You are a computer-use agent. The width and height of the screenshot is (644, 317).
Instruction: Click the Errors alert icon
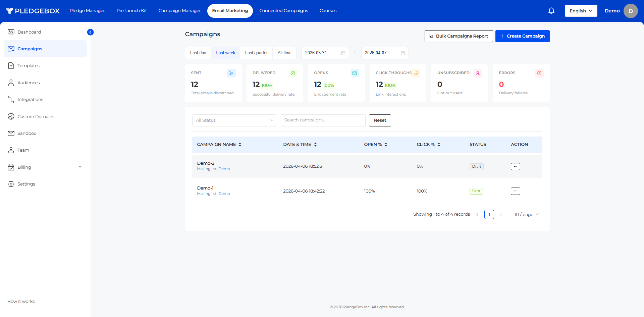(539, 73)
